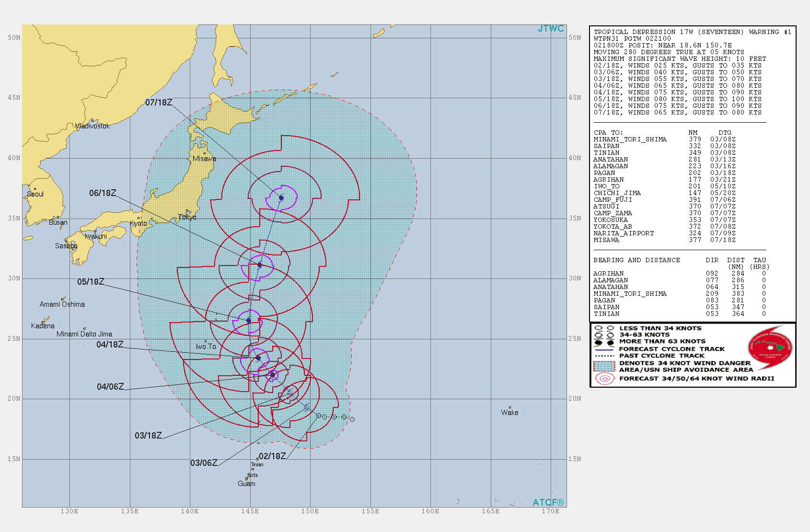The height and width of the screenshot is (532, 810).
Task: Click the easternmost past track position marker
Action: coord(352,419)
